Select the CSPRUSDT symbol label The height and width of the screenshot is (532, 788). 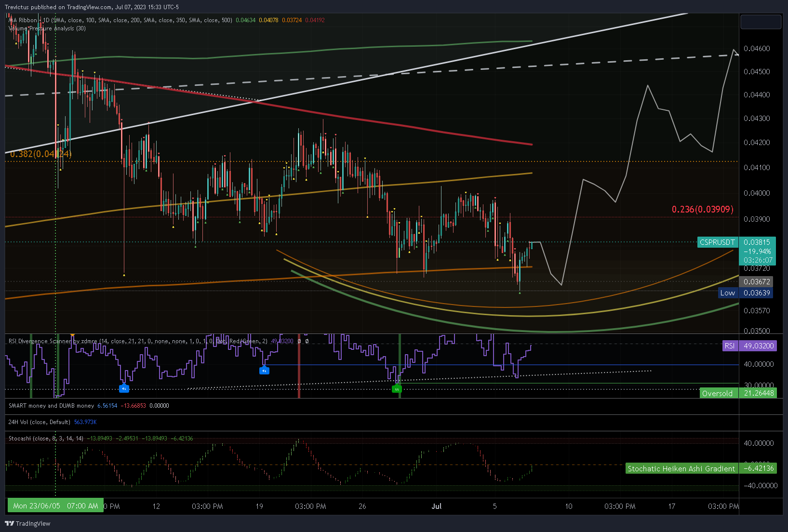pyautogui.click(x=717, y=242)
